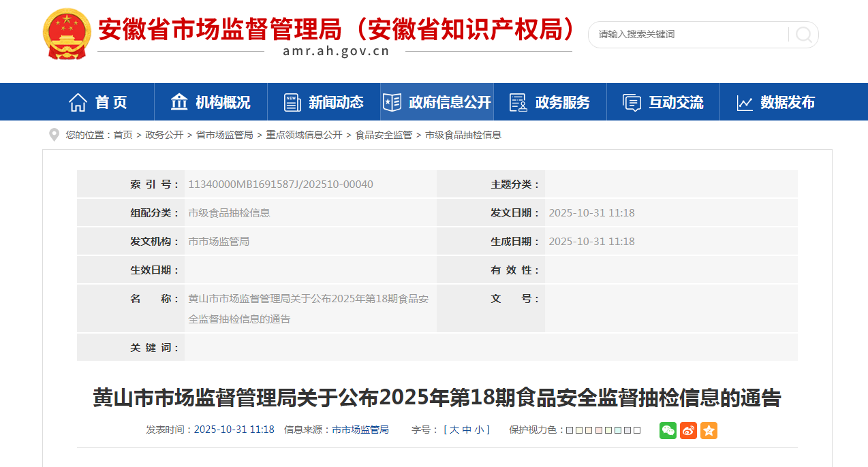Screen dimensions: 868x467
Task: Go to 重点领域信息公开 breadcrumb link
Action: 304,135
